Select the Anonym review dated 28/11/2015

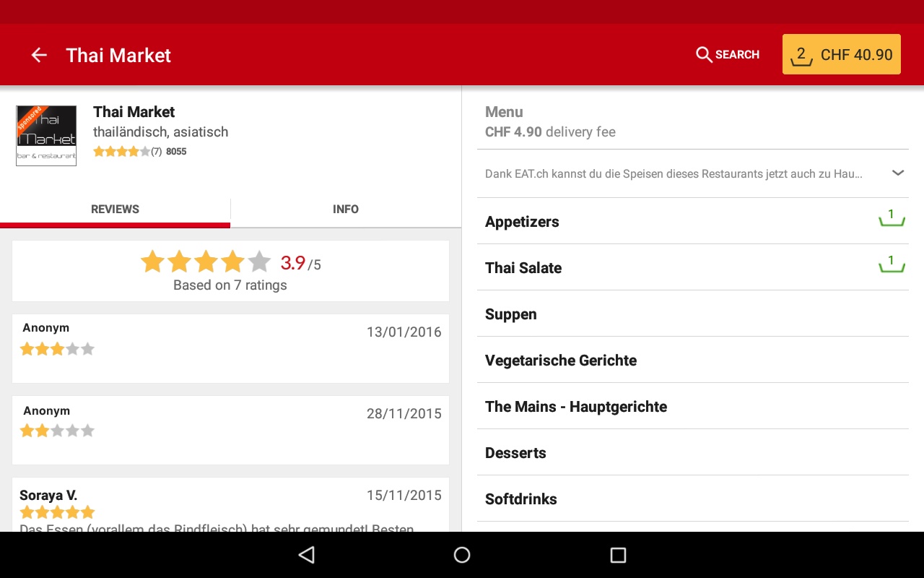pos(231,430)
